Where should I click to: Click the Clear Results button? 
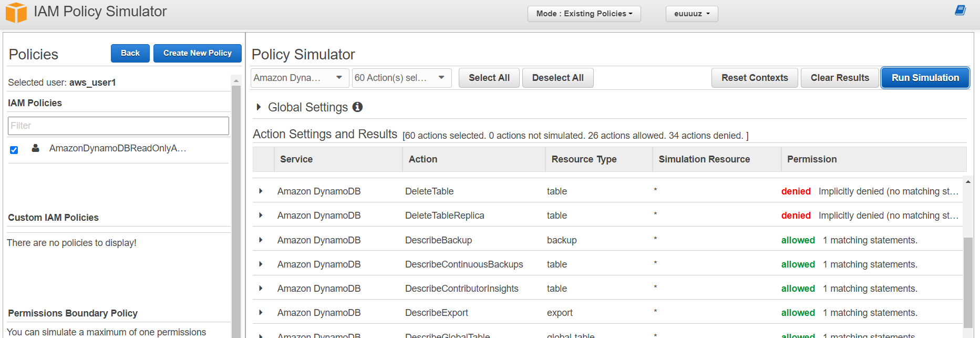[x=840, y=78]
